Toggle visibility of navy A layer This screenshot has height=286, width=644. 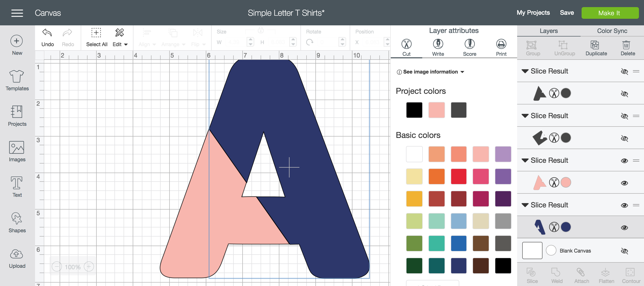(x=624, y=227)
